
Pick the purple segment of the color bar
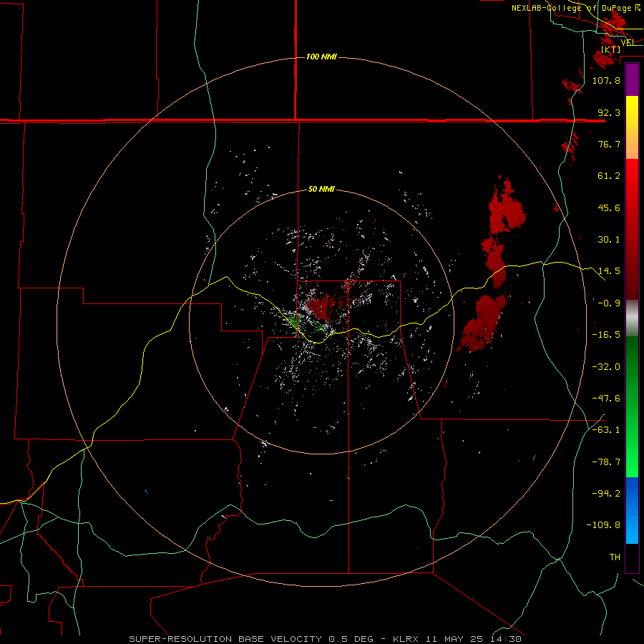pyautogui.click(x=632, y=80)
